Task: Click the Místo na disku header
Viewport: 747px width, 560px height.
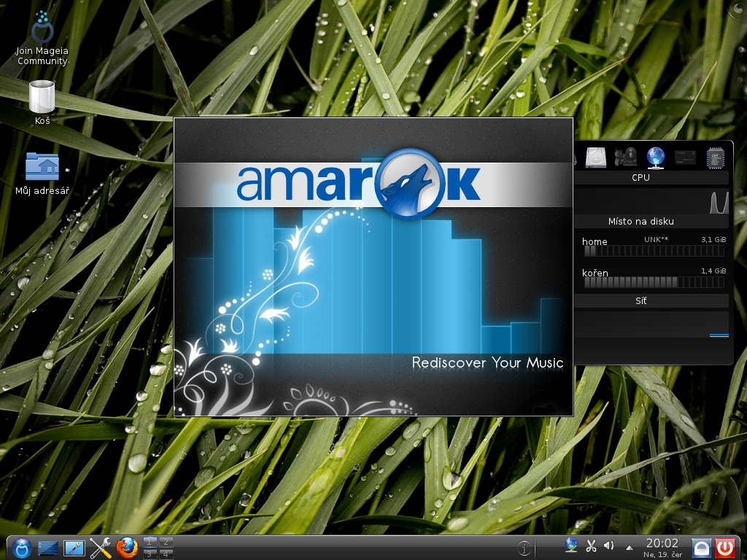Action: (651, 222)
